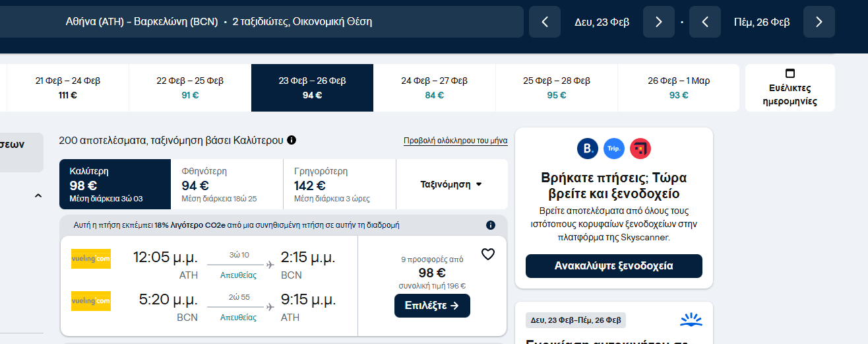This screenshot has height=344, width=868.
Task: Go to previous return date arrow
Action: tap(705, 22)
